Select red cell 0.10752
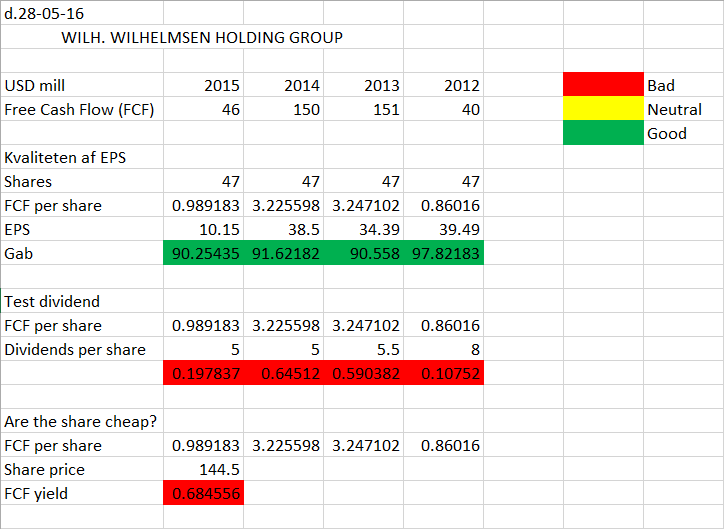 [444, 373]
